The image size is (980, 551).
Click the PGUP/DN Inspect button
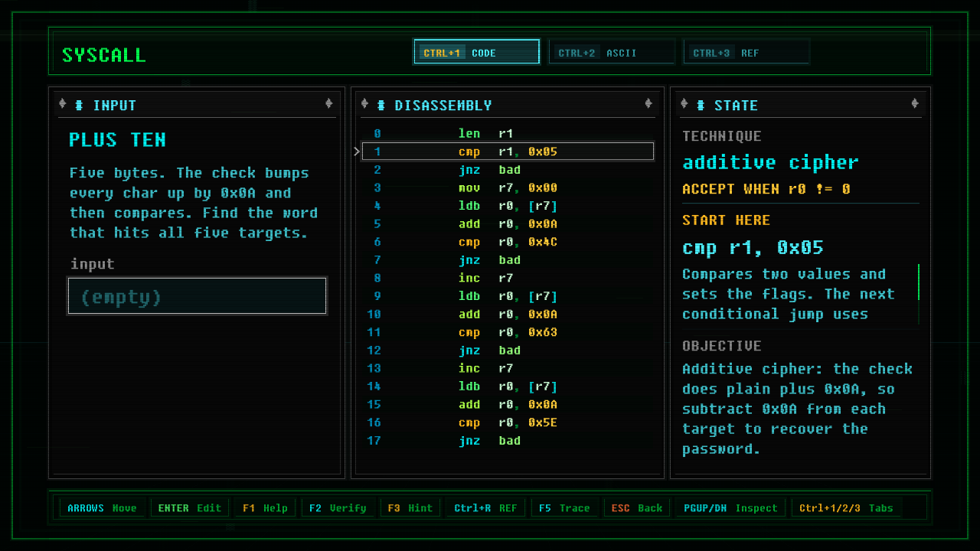click(x=730, y=507)
